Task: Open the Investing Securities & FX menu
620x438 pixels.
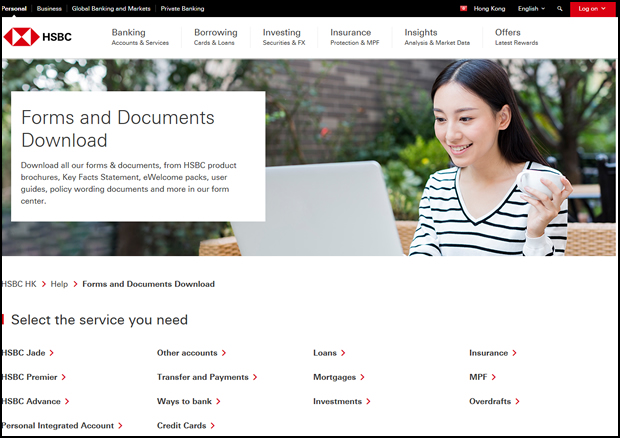Action: [x=284, y=37]
